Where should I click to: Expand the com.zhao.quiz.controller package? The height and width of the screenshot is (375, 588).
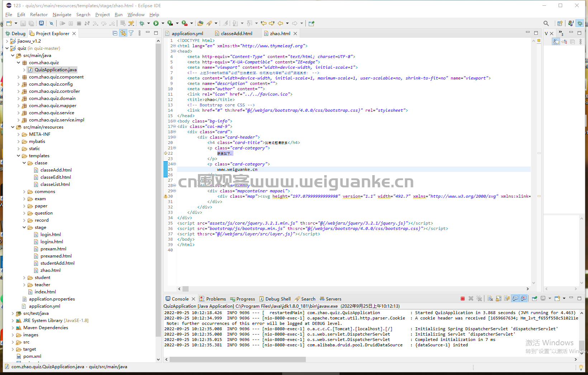[19, 91]
